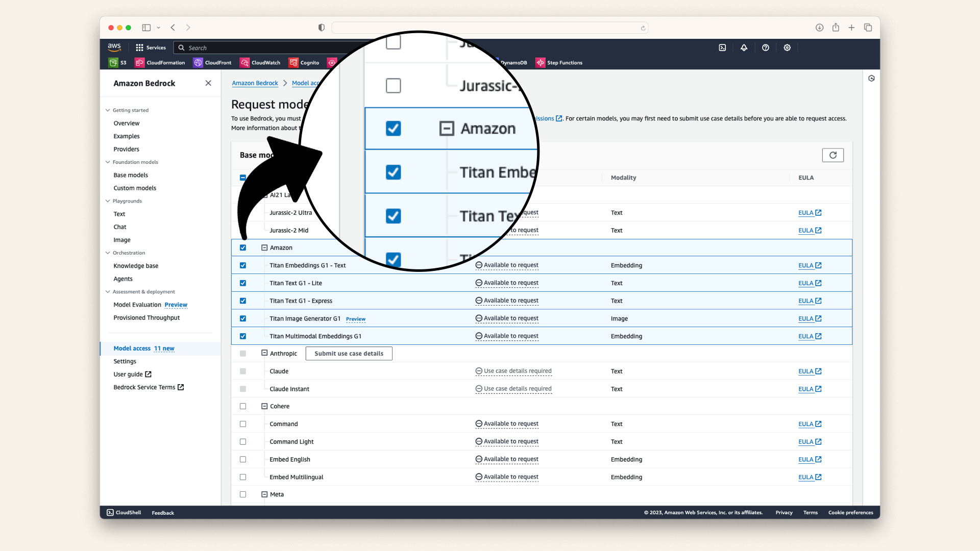The height and width of the screenshot is (551, 980).
Task: Uncheck Titan Image Generator G1
Action: 243,318
